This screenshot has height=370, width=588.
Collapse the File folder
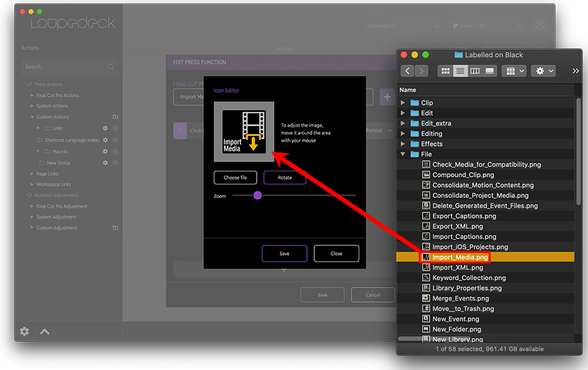point(402,154)
